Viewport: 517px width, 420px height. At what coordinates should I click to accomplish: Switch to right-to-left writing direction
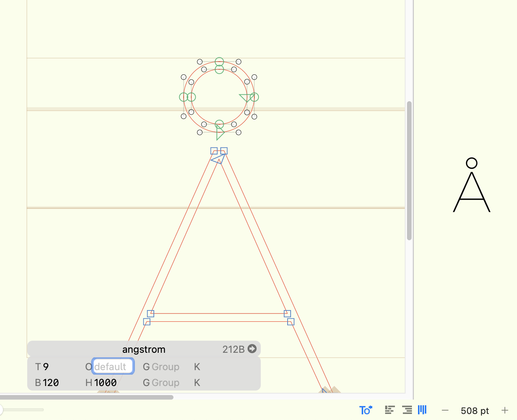407,410
